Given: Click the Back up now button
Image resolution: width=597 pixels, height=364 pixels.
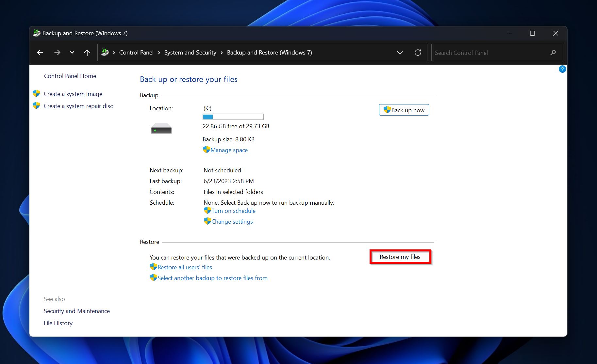Looking at the screenshot, I should [x=404, y=110].
